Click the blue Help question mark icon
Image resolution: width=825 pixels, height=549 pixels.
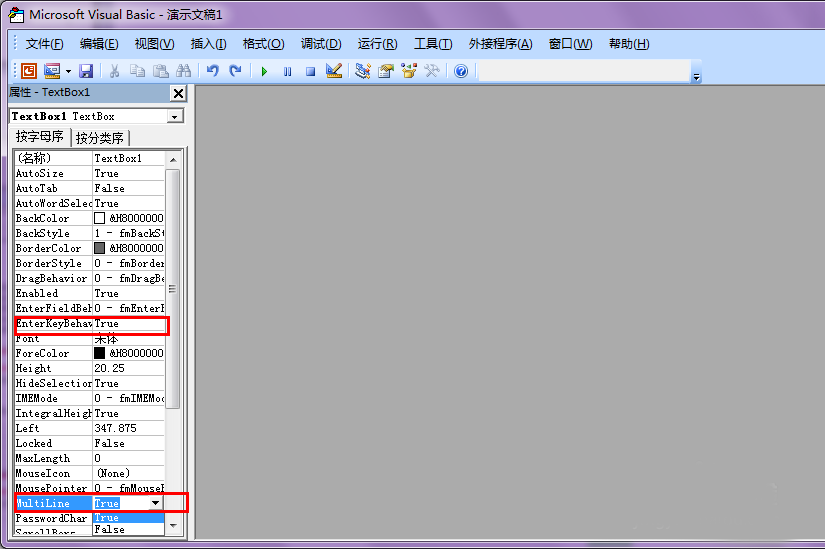click(461, 71)
